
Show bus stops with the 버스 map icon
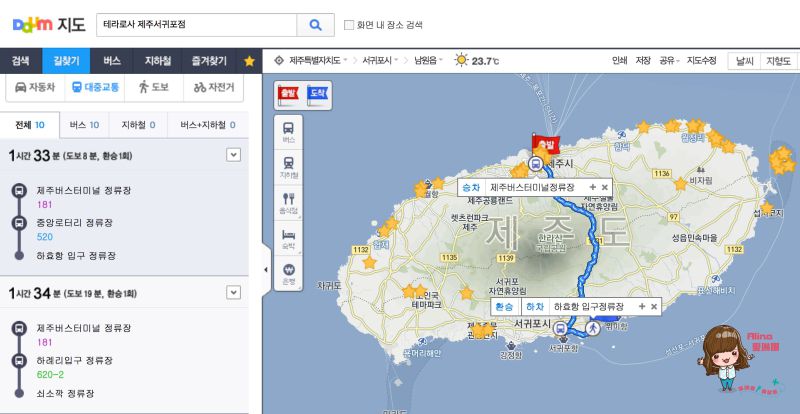(288, 133)
